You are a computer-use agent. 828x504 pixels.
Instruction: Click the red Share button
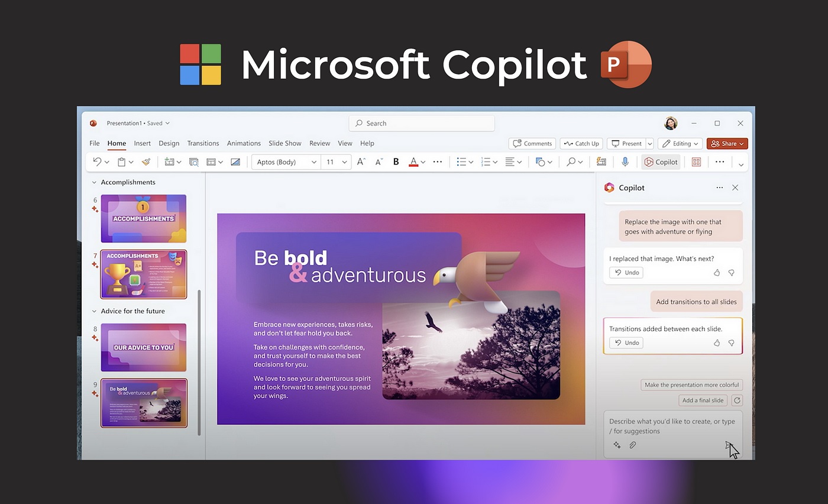[x=727, y=143]
